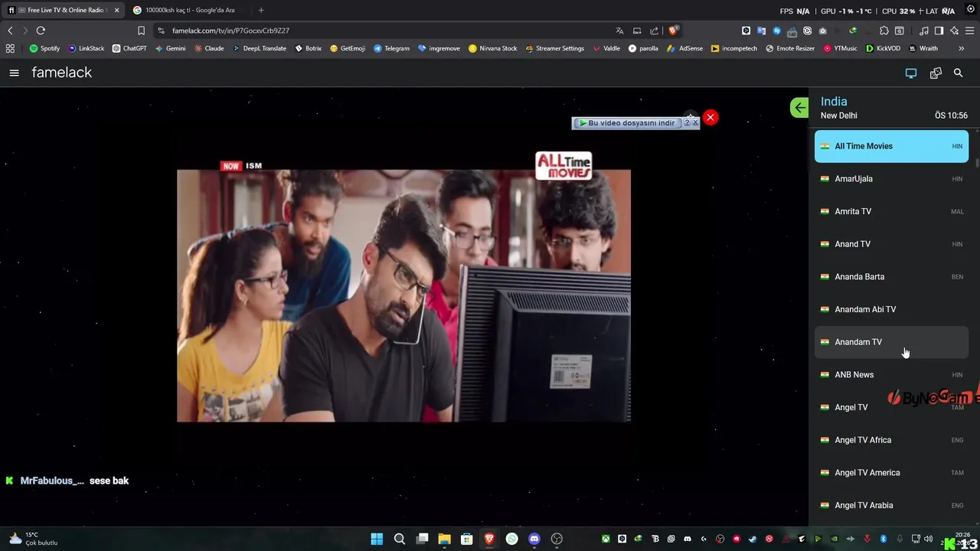Image resolution: width=980 pixels, height=551 pixels.
Task: Open site settings icon in address bar
Action: (x=161, y=31)
